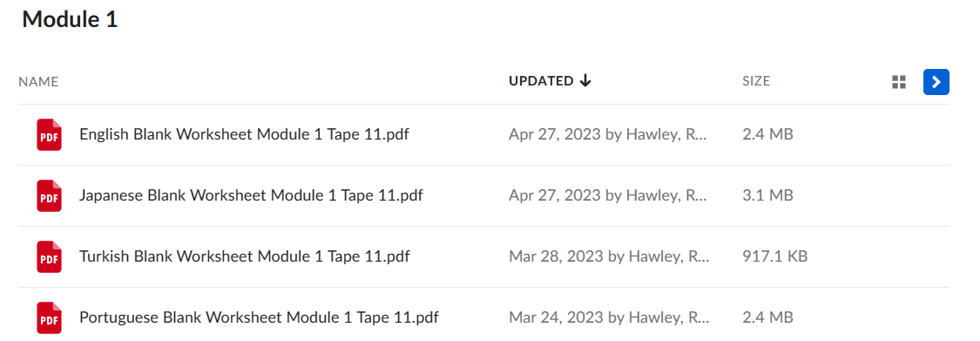980x341 pixels.
Task: Click the PDF icon for Turkish Blank Worksheet
Action: [49, 256]
